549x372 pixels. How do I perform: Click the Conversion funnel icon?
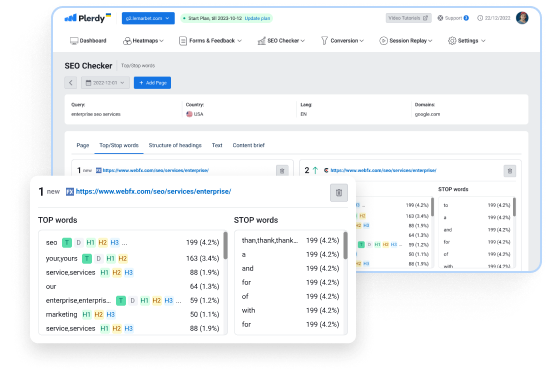coord(325,41)
